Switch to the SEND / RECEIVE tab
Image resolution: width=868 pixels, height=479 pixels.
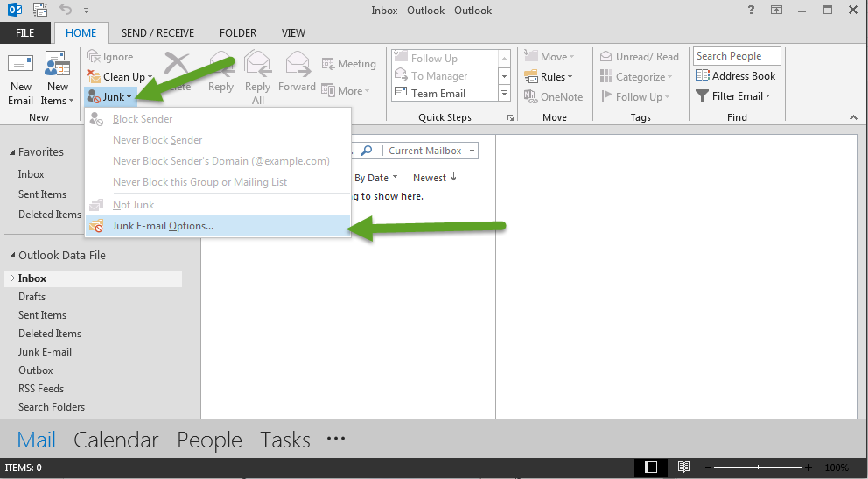coord(157,33)
